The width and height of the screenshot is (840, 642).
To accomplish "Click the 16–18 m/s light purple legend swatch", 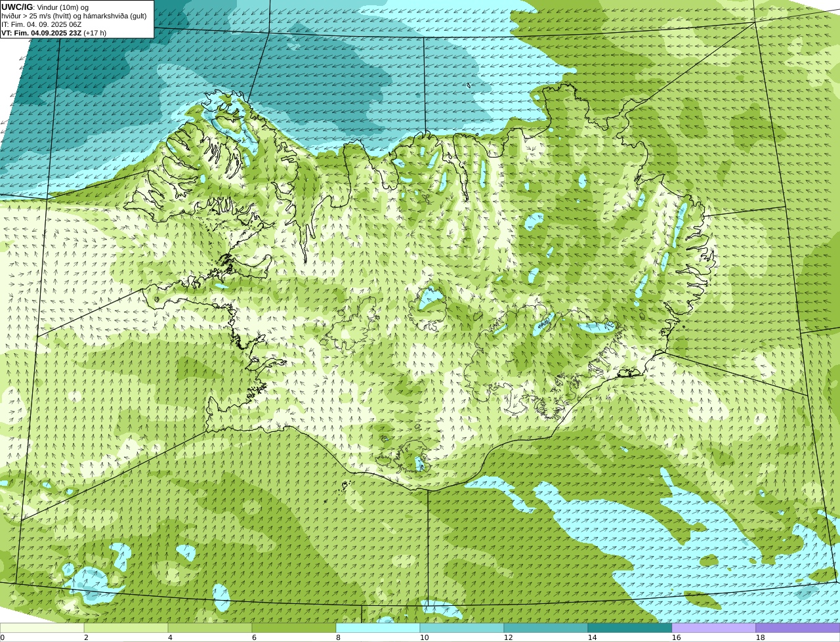I will coord(714,628).
